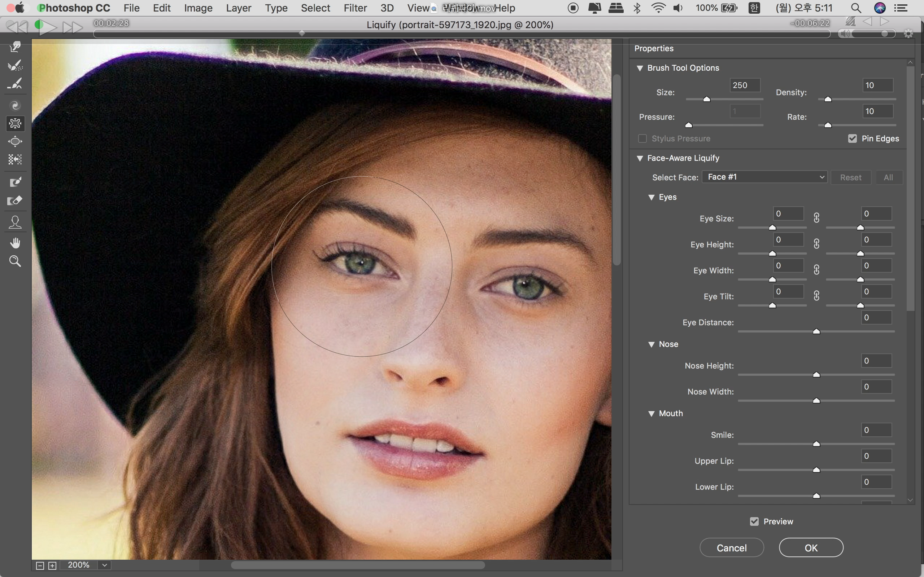Image resolution: width=924 pixels, height=577 pixels.
Task: Select the Zoom tool magnifier
Action: 15,261
